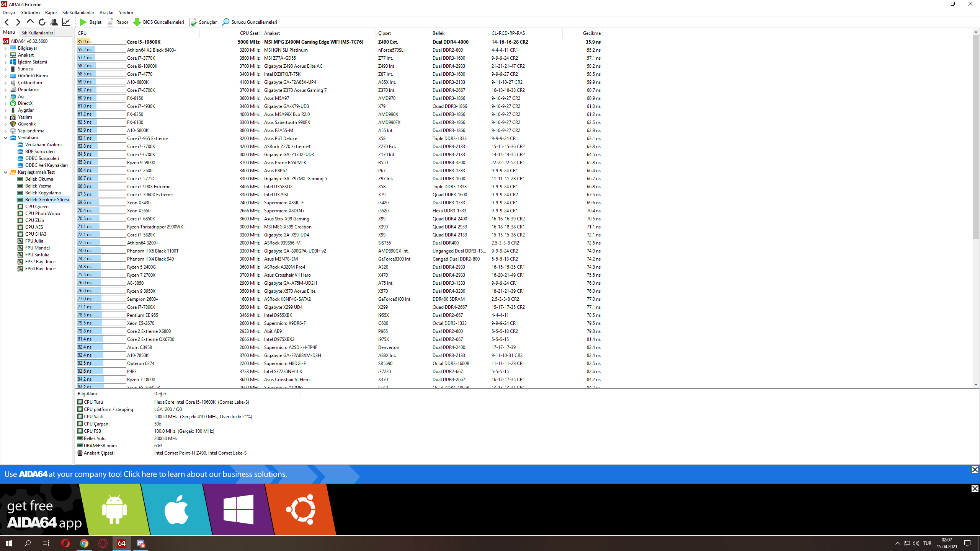Expand the Bilgisayar tree node
The width and height of the screenshot is (980, 551).
point(5,49)
